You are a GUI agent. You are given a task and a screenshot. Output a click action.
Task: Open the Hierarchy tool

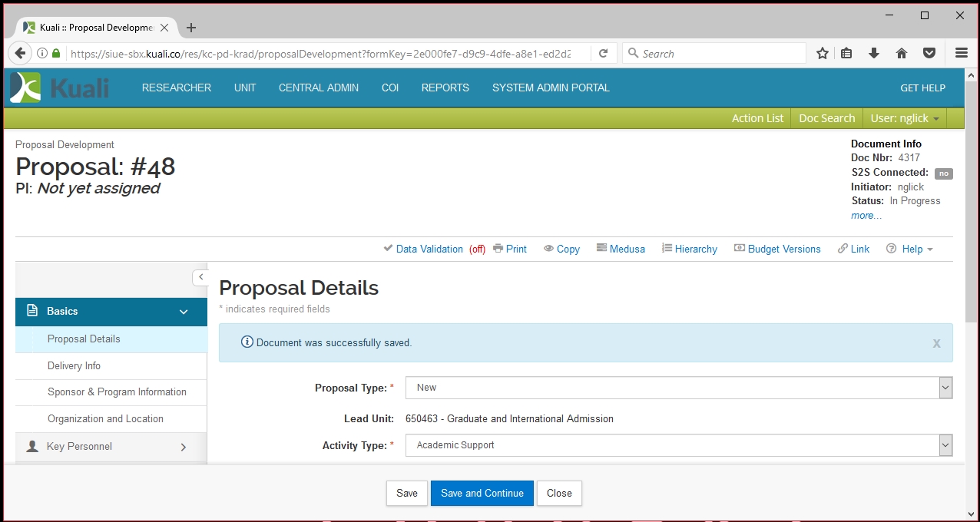click(689, 249)
